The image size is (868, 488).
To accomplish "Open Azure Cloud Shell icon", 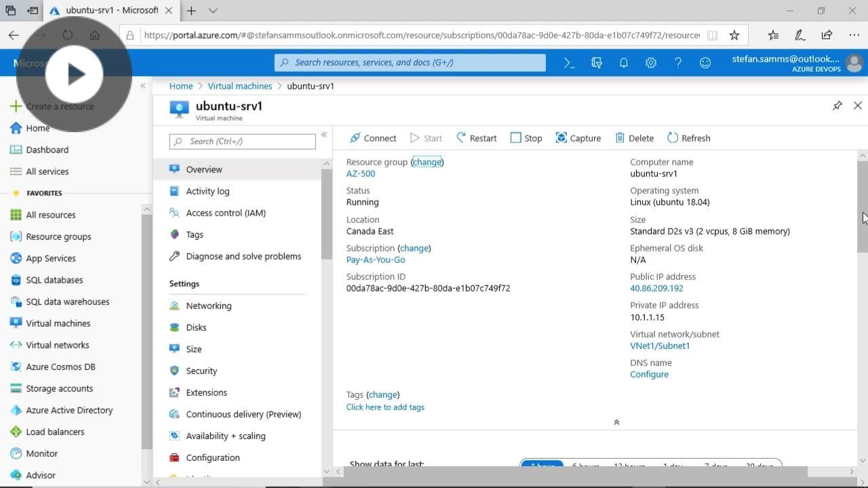I will (x=570, y=62).
